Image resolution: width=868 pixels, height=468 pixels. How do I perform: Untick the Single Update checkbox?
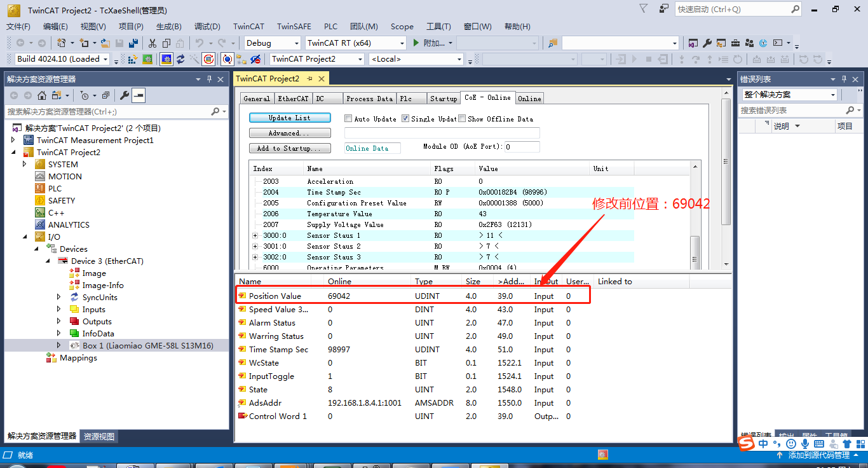click(405, 118)
